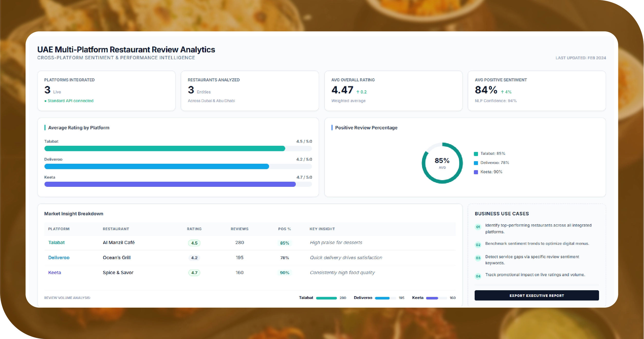Click the Reviews column header
Viewport: 644px width, 339px height.
tap(239, 229)
